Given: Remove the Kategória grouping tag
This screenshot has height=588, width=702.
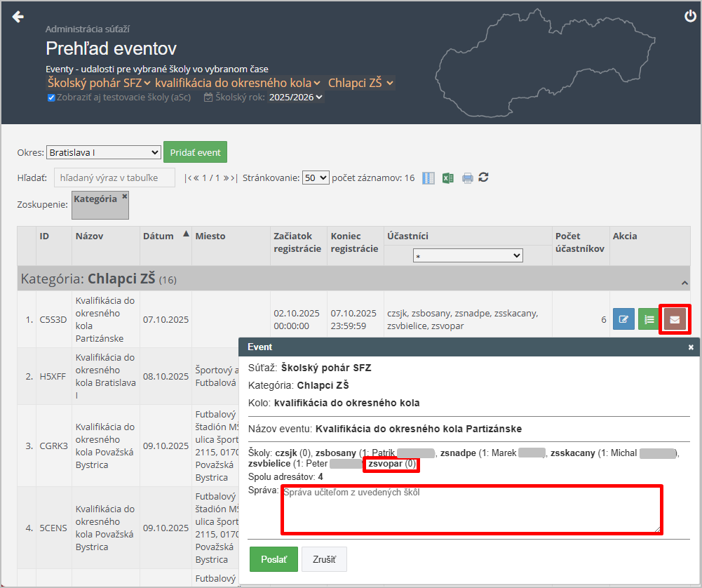Looking at the screenshot, I should (x=125, y=197).
